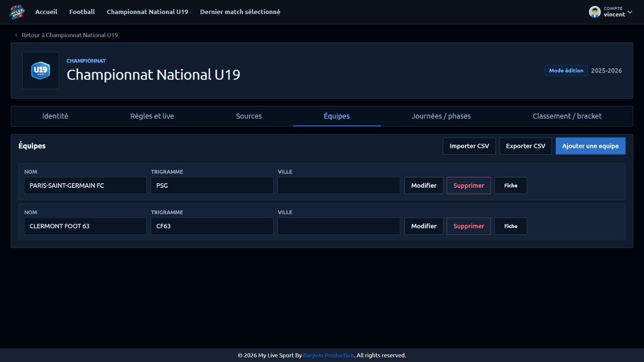Image resolution: width=644 pixels, height=362 pixels.
Task: Expand the account dropdown chevron
Action: click(630, 12)
